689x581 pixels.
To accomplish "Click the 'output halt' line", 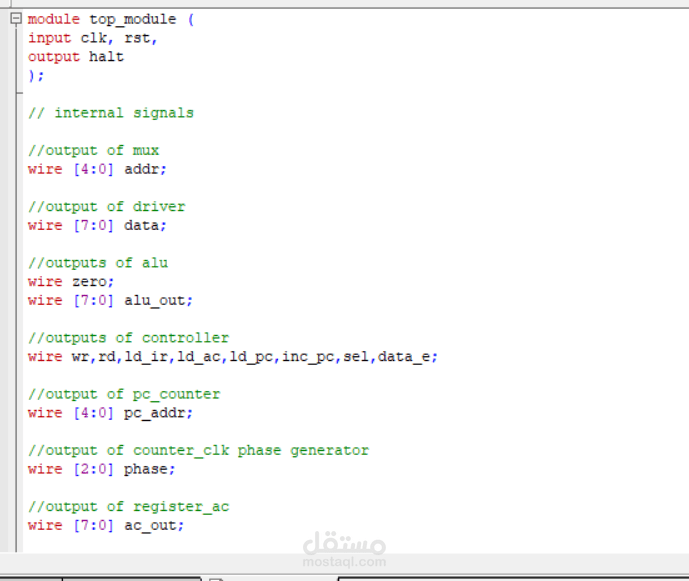I will [x=76, y=57].
